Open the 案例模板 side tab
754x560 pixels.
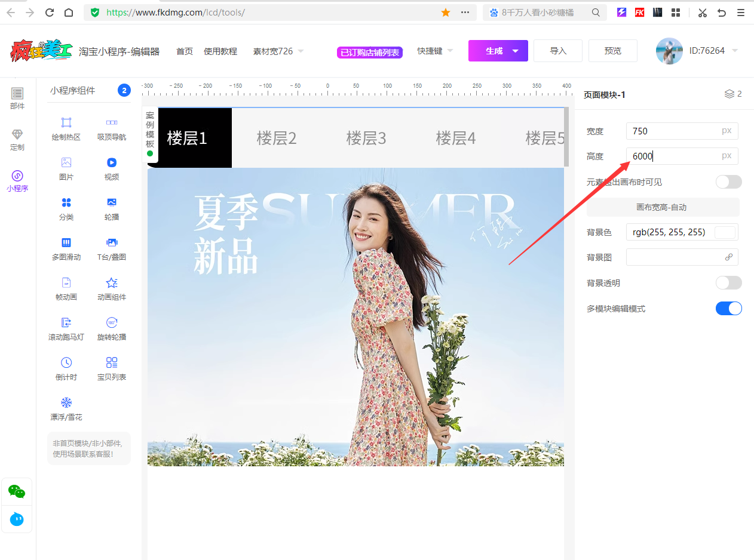150,134
